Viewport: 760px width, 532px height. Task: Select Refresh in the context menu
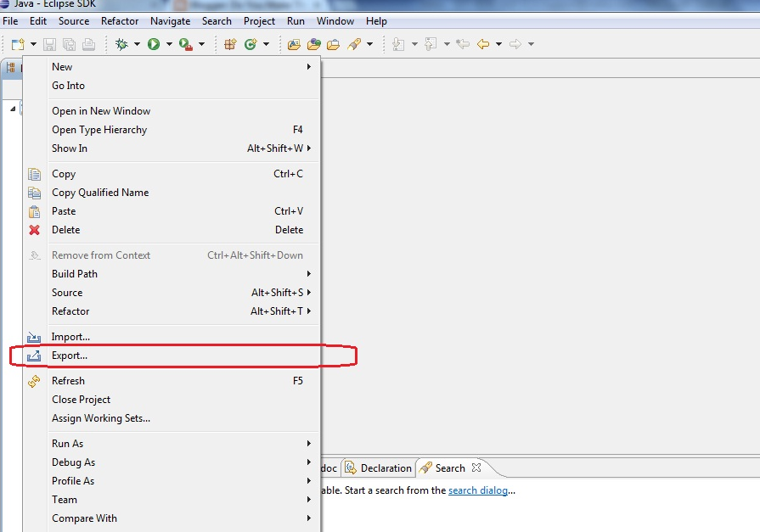click(x=171, y=381)
